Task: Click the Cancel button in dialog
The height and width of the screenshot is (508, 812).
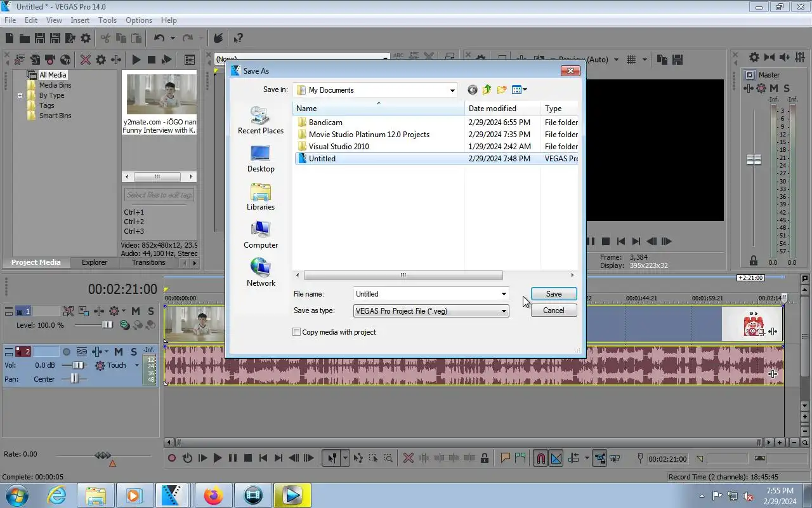Action: coord(554,311)
